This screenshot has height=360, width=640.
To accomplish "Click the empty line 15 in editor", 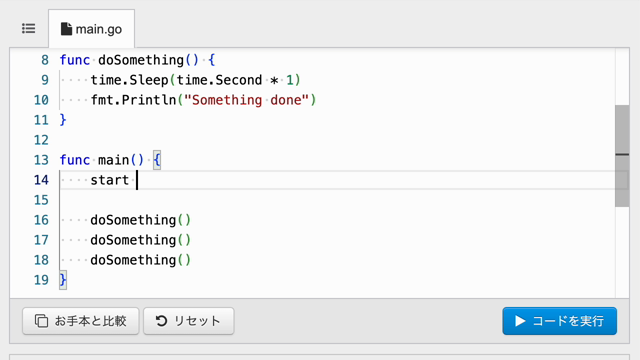I will 337,200.
